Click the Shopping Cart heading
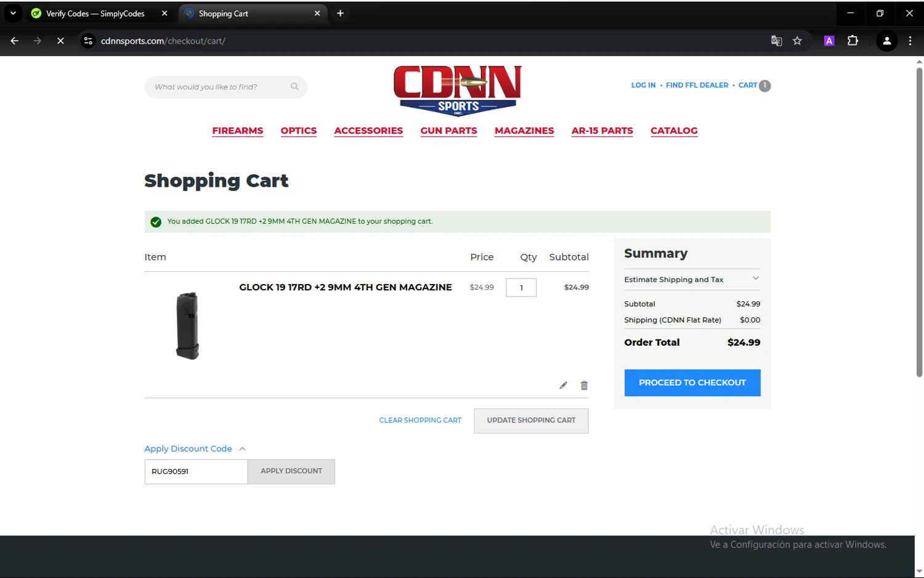 216,181
